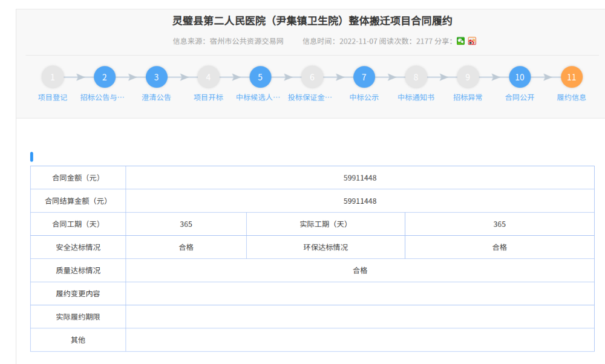Click the 环保达标情况 label cell
The width and height of the screenshot is (605, 364).
click(325, 247)
